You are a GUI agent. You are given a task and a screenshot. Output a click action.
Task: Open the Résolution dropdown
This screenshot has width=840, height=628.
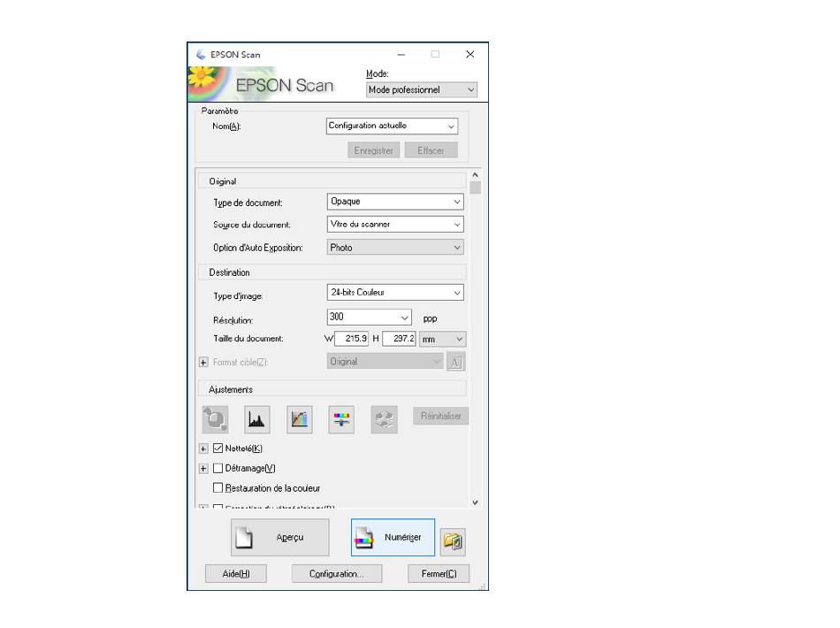click(369, 318)
